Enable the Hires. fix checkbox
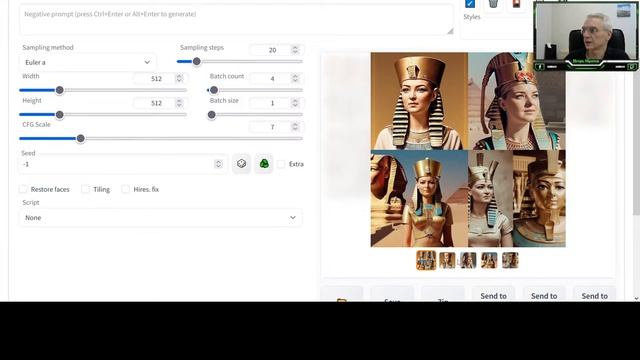This screenshot has width=640, height=360. 126,189
